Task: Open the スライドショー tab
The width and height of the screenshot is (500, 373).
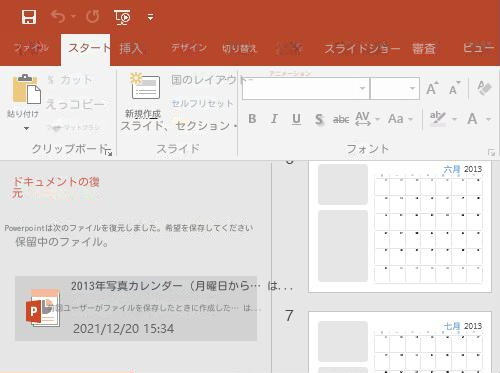Action: pyautogui.click(x=362, y=49)
